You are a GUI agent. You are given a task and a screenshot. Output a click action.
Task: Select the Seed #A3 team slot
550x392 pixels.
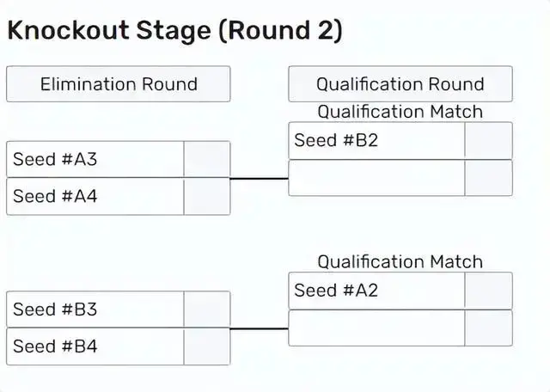point(95,159)
